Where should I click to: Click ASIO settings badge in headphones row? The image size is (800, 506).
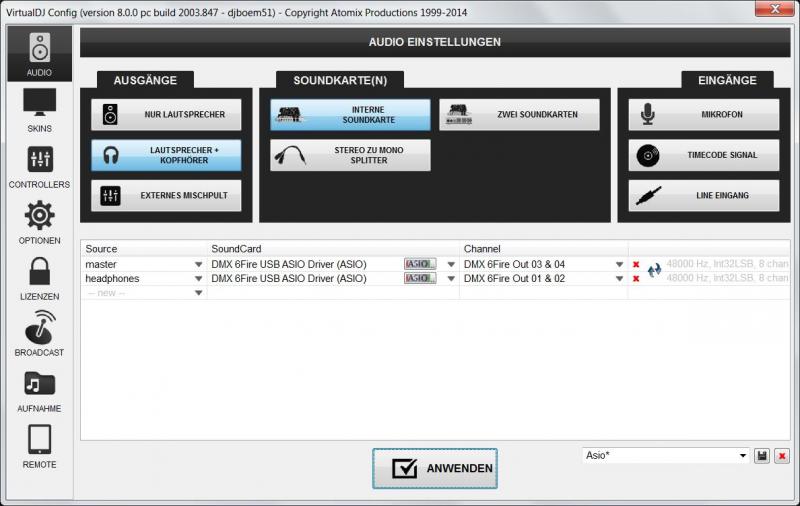pos(420,278)
